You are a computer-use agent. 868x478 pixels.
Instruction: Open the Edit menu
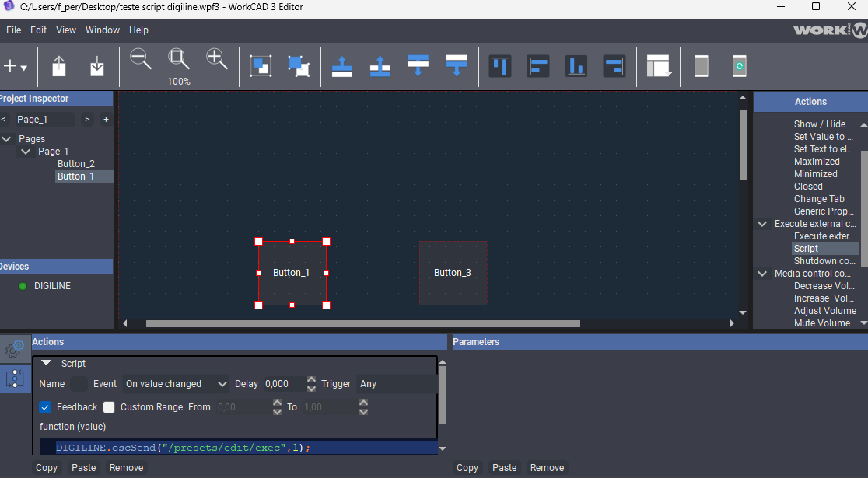coord(38,30)
